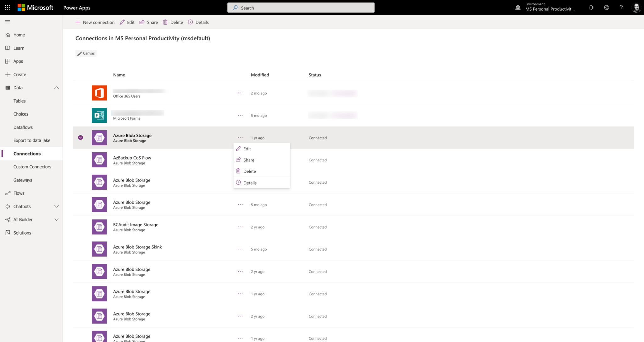Click the New connection button
This screenshot has height=342, width=644.
point(95,22)
